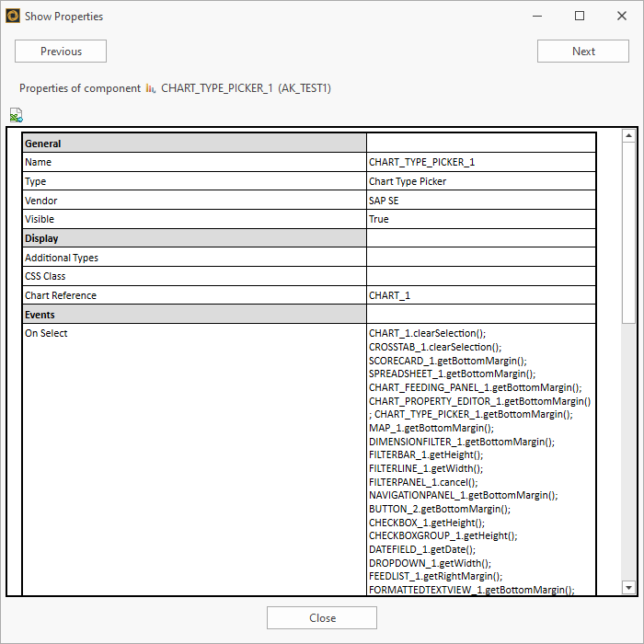
Task: Click the application icon in the title bar
Action: click(x=13, y=16)
